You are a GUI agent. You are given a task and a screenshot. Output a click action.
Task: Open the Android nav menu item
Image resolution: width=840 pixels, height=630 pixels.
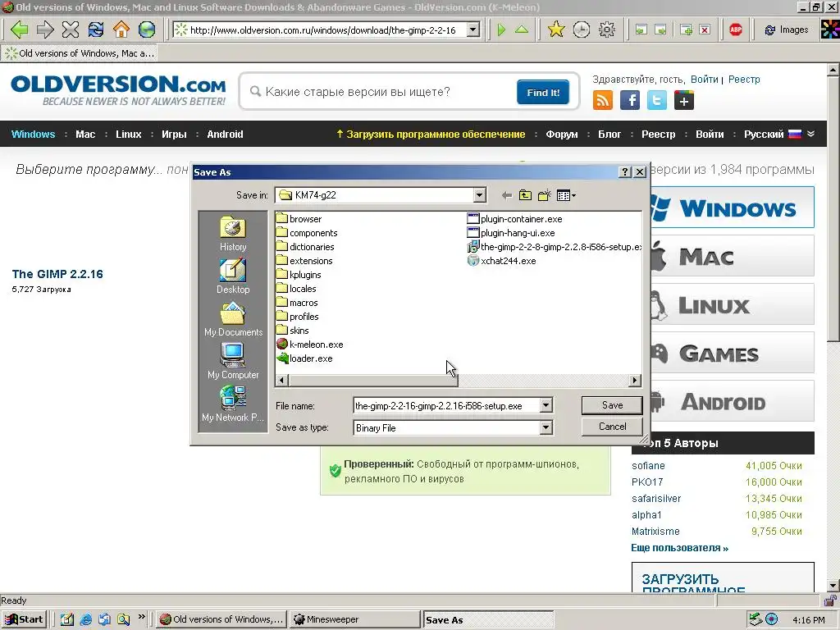tap(225, 134)
